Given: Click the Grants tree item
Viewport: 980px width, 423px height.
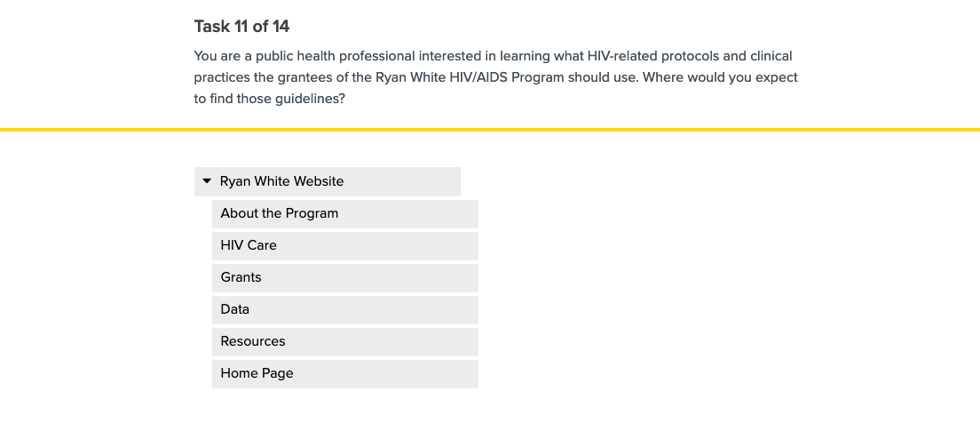Looking at the screenshot, I should pyautogui.click(x=241, y=277).
